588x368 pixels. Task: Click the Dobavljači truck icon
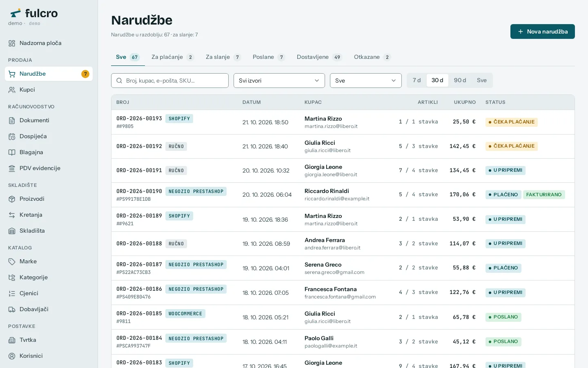pyautogui.click(x=12, y=310)
